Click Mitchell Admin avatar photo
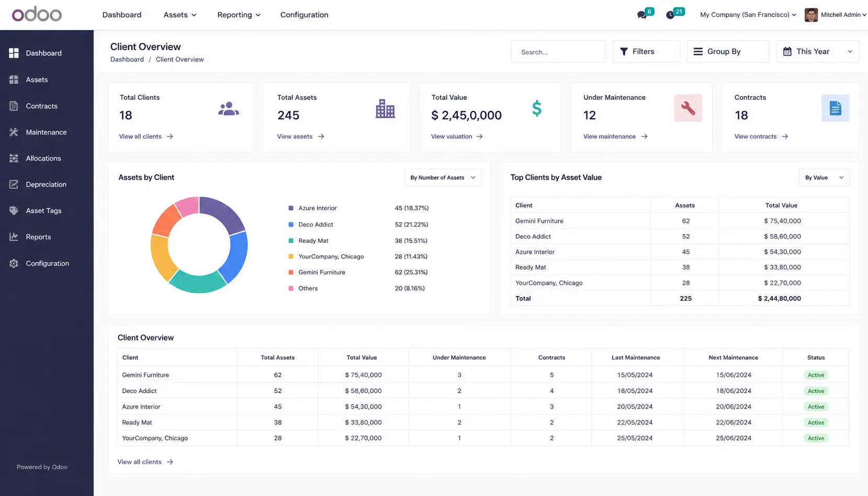 click(811, 15)
